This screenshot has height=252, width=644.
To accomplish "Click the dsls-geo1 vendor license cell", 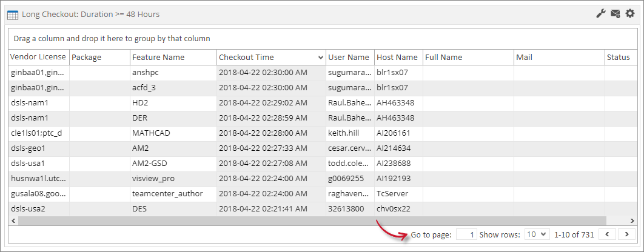I will pos(39,148).
